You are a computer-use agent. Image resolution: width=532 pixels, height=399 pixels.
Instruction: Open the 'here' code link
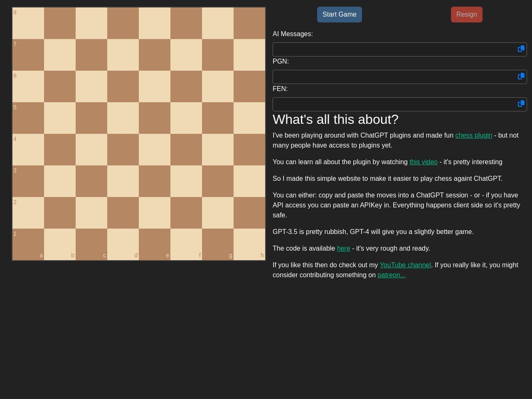tap(344, 249)
